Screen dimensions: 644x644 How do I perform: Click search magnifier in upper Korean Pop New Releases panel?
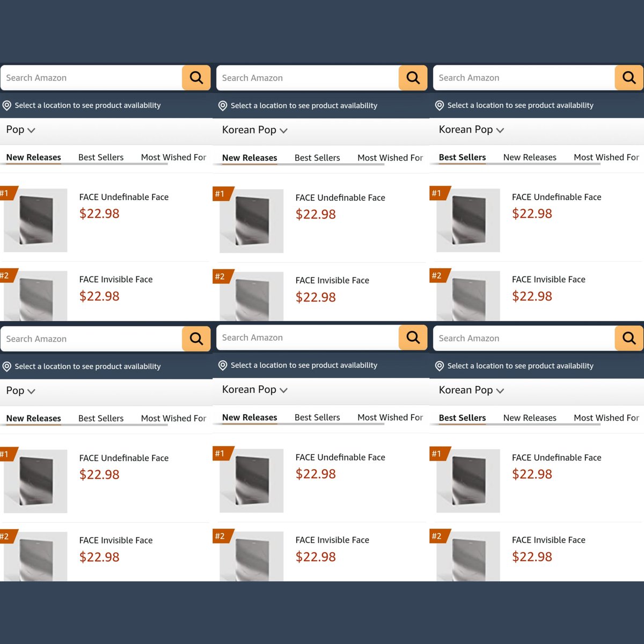pyautogui.click(x=413, y=78)
